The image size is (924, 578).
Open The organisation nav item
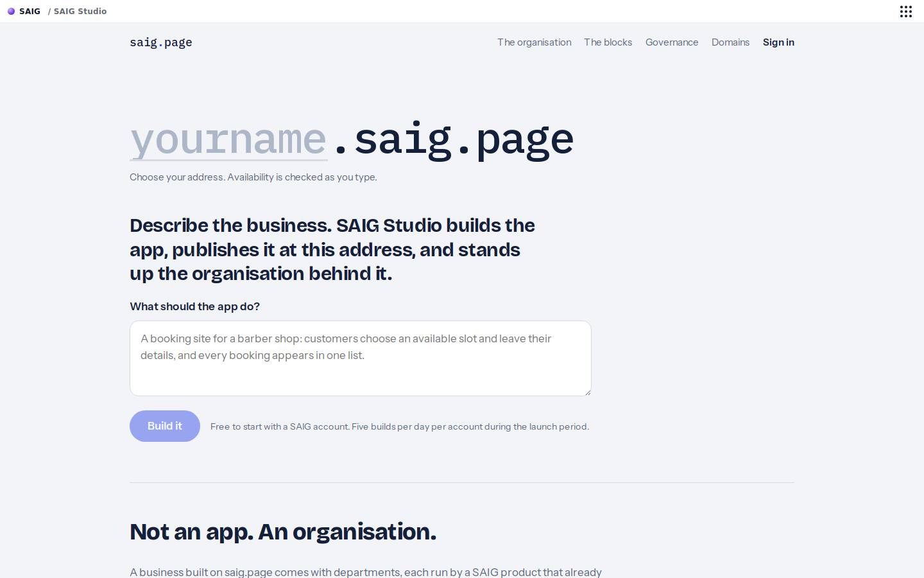(x=534, y=42)
